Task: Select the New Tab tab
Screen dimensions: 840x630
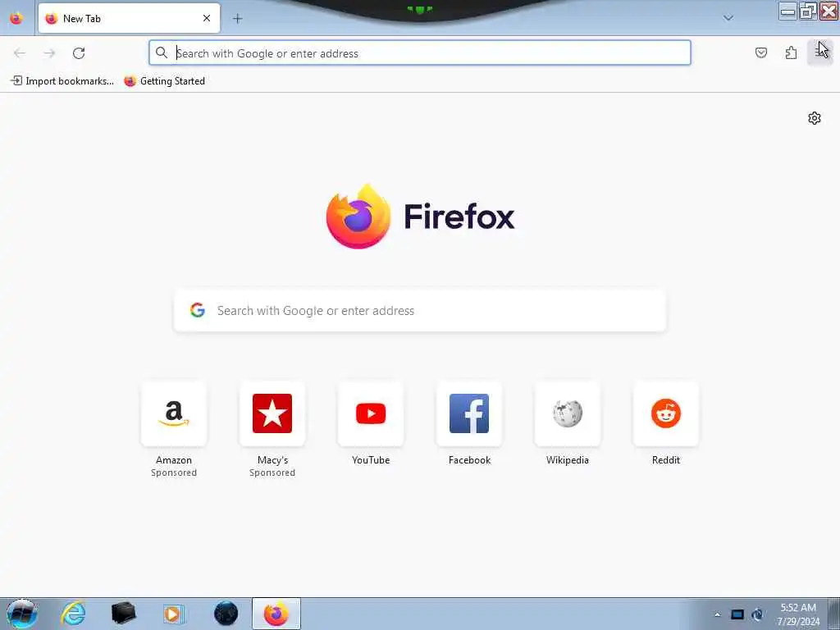Action: [129, 18]
